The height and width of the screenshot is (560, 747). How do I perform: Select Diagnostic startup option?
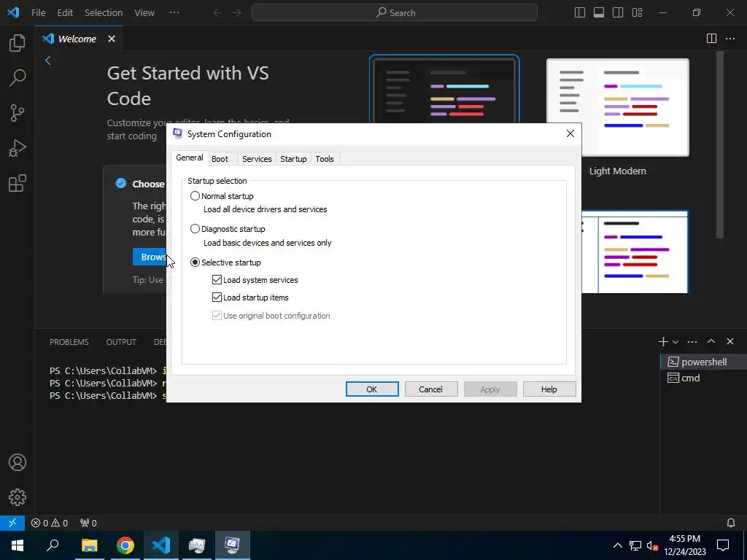(228, 229)
